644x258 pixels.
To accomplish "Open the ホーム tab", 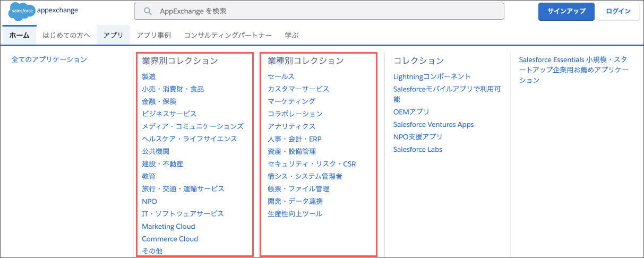I will 20,35.
